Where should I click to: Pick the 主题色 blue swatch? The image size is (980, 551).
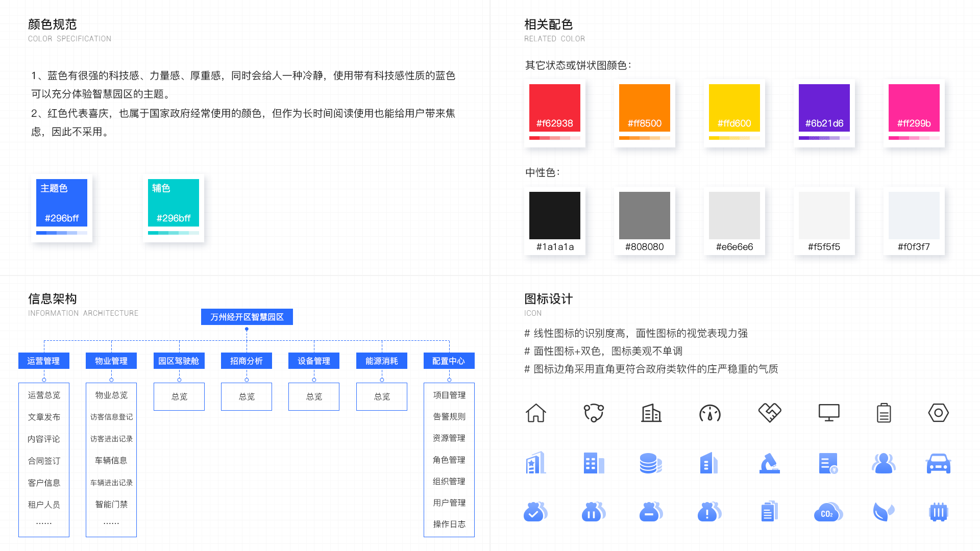(62, 203)
